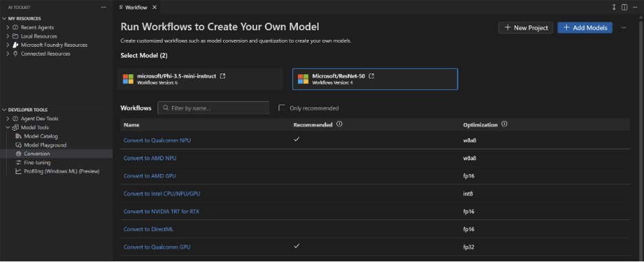Click int8 optimization value

point(468,194)
